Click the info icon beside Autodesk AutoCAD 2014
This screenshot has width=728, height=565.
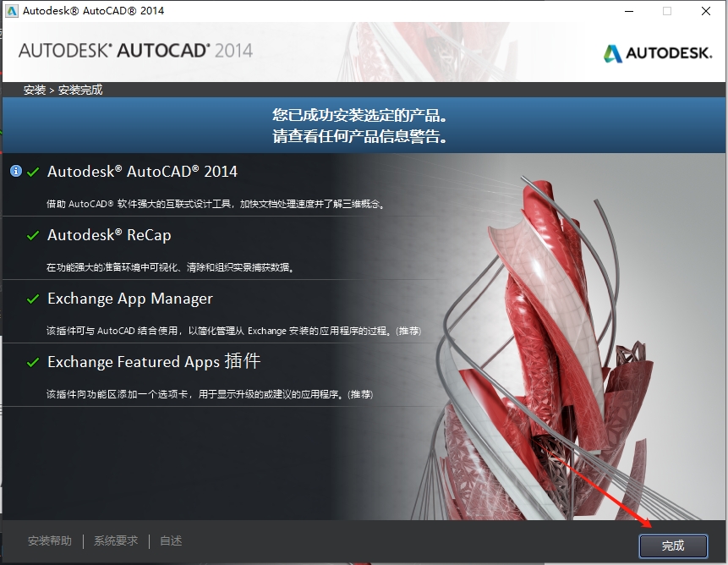[x=15, y=171]
